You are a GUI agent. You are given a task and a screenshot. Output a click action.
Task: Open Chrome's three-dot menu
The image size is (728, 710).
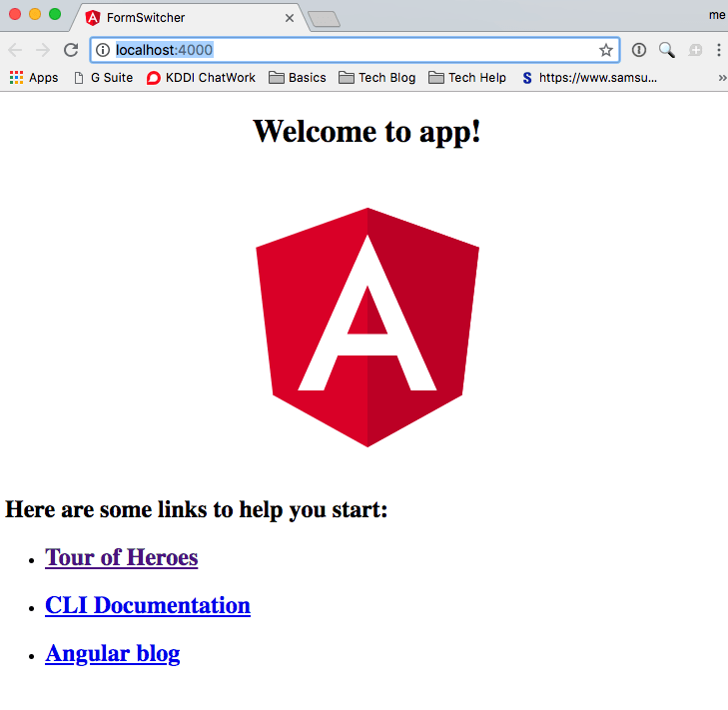coord(719,50)
